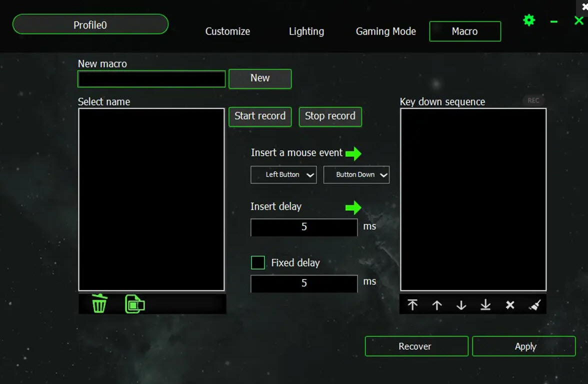Clear key sequence with broom icon
This screenshot has height=384, width=588.
tap(534, 305)
